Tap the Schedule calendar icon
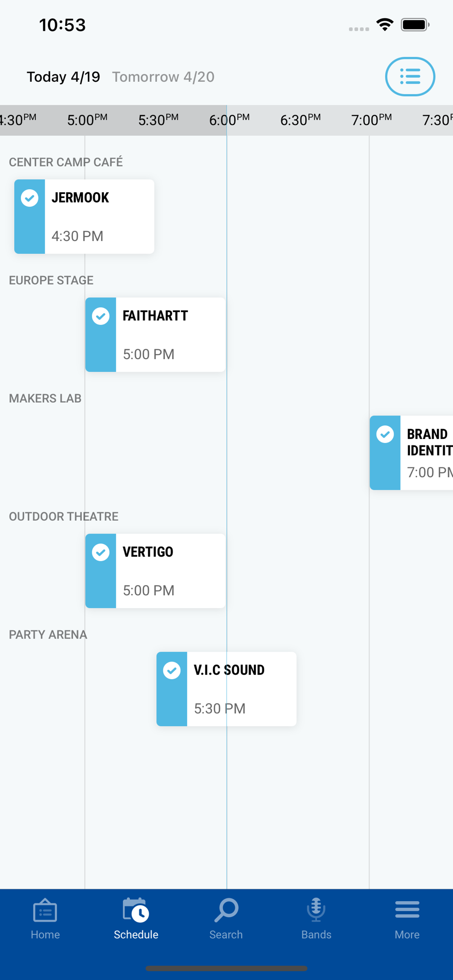 tap(136, 910)
